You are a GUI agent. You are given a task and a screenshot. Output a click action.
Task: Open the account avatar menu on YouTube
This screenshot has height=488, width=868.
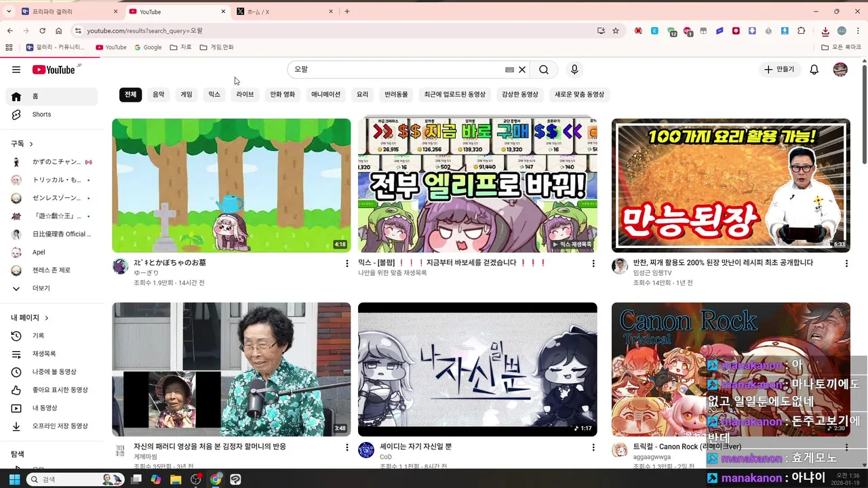click(840, 70)
